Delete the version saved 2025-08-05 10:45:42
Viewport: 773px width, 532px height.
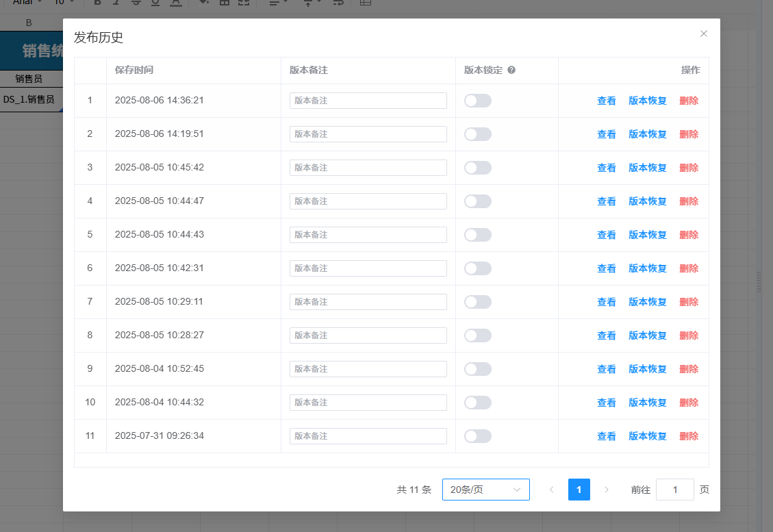689,168
